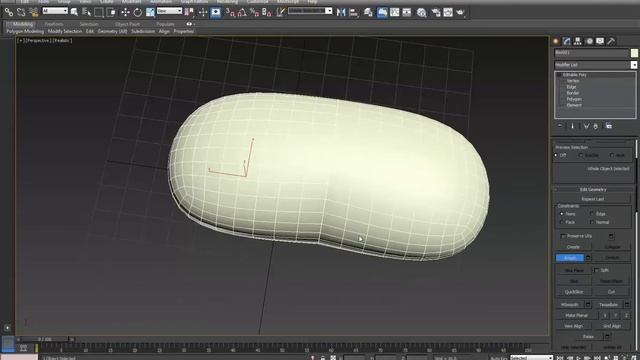
Task: Select the Vertex sub-object level
Action: (x=573, y=81)
